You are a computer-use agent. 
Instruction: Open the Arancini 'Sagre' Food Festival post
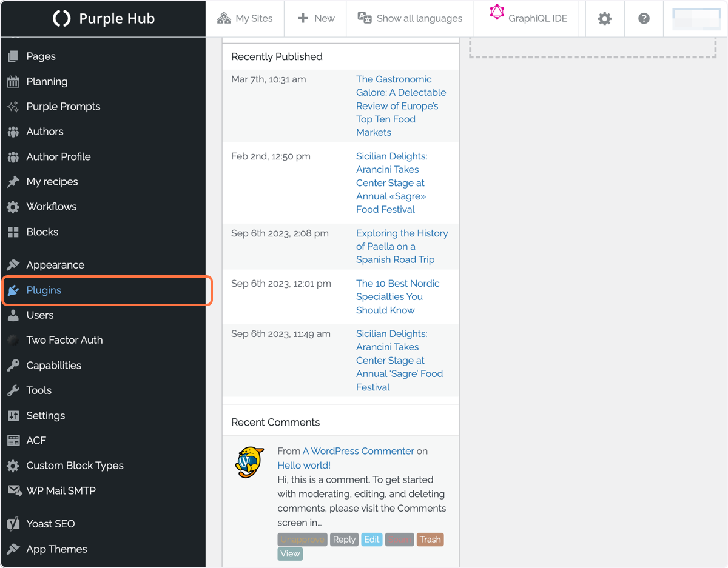pos(399,360)
